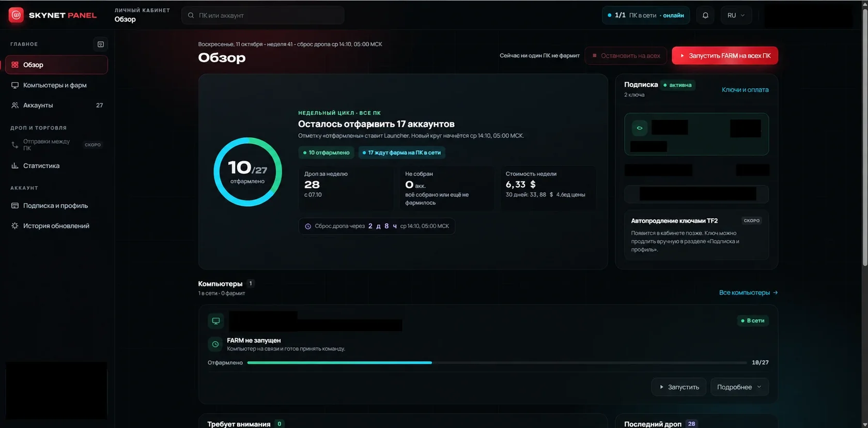
Task: Open История обновлений
Action: coord(56,226)
